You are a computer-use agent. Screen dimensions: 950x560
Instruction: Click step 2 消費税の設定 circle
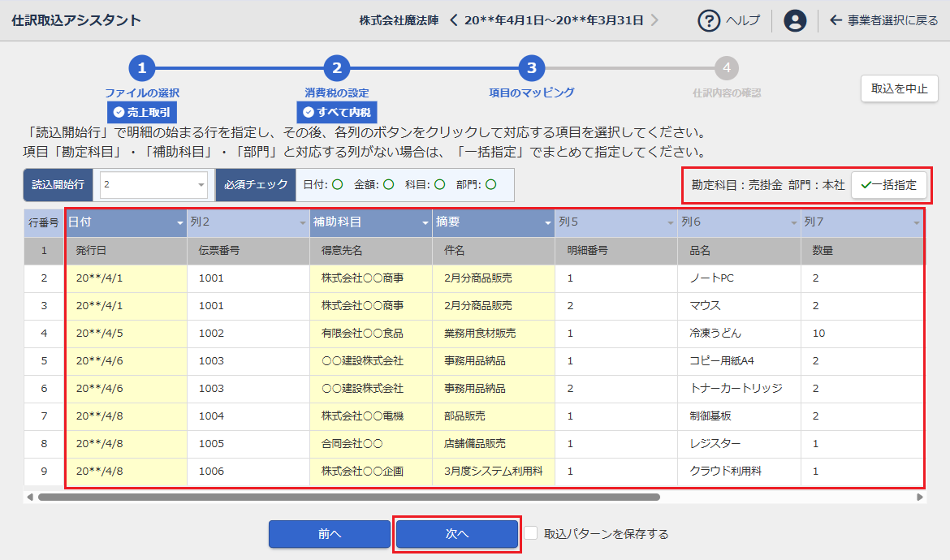tap(336, 69)
